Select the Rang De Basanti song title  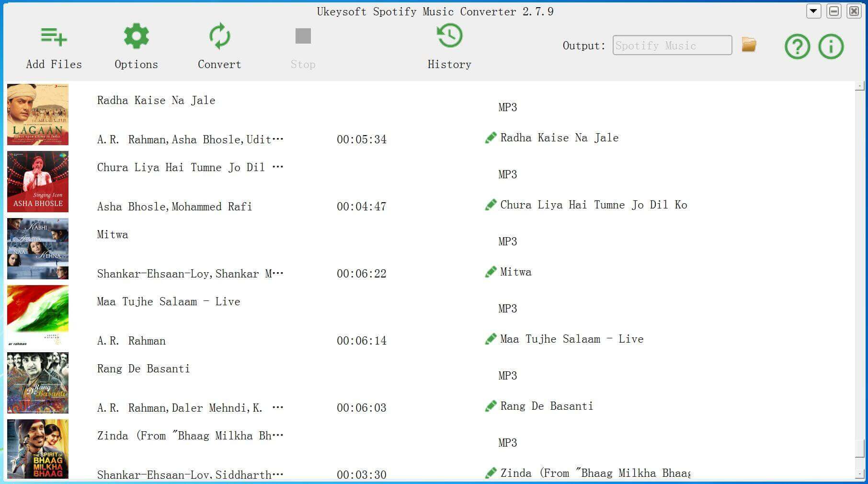pos(143,369)
